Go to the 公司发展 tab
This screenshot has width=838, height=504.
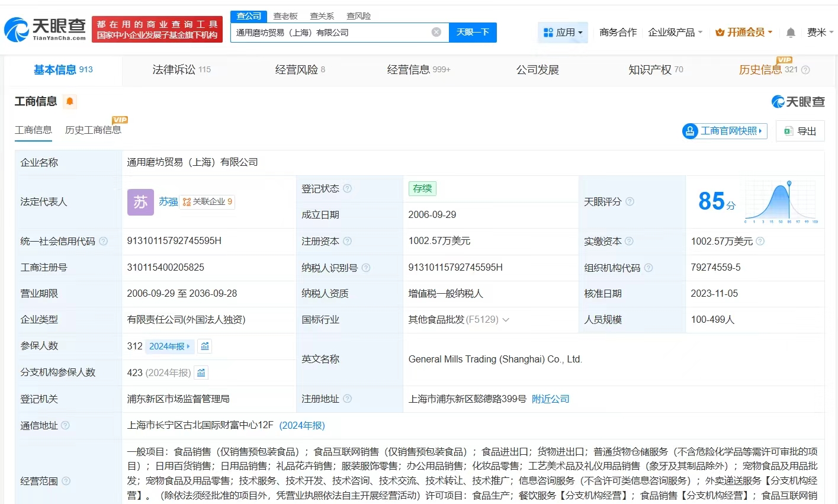coord(538,70)
